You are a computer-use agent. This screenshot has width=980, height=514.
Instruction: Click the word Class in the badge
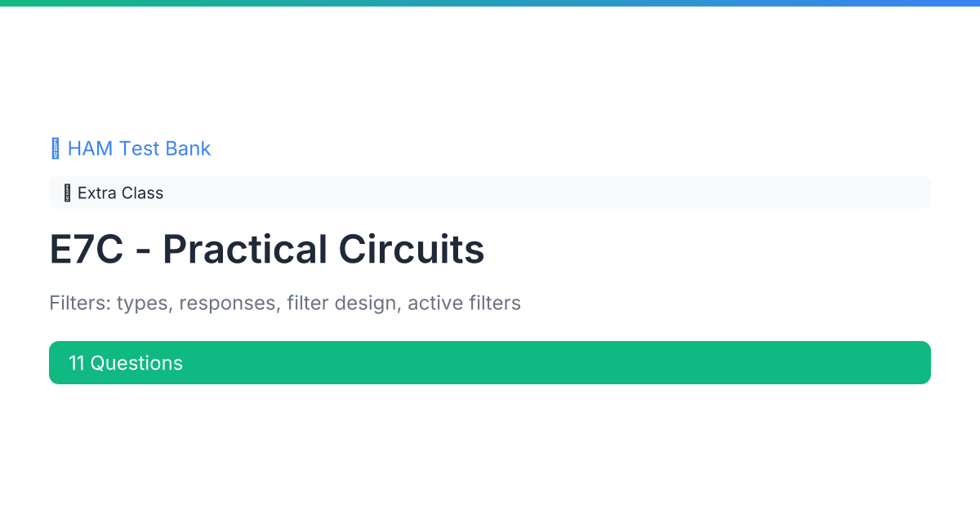143,193
